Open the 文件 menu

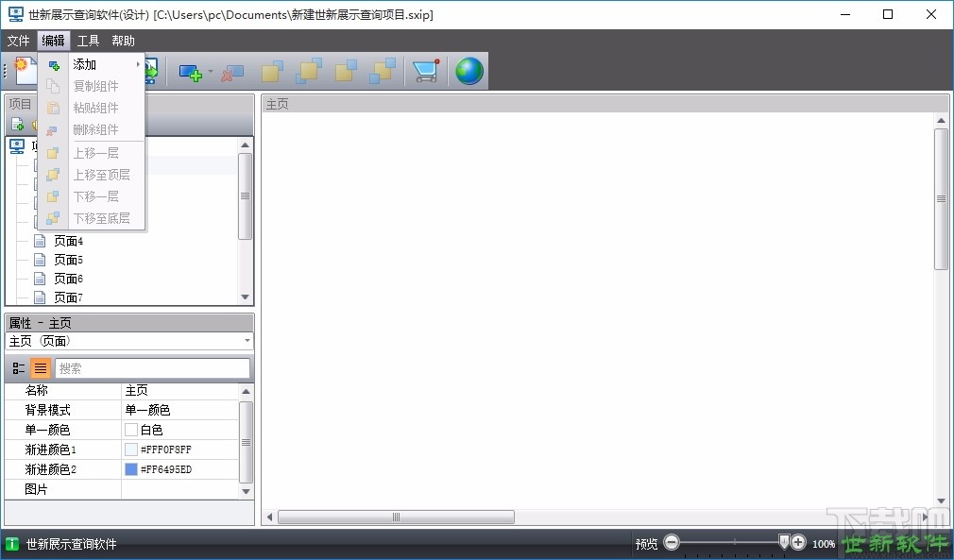point(18,41)
